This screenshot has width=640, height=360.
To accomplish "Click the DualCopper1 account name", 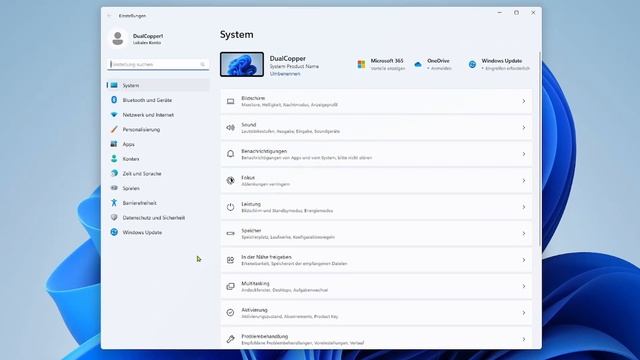I will click(x=148, y=36).
